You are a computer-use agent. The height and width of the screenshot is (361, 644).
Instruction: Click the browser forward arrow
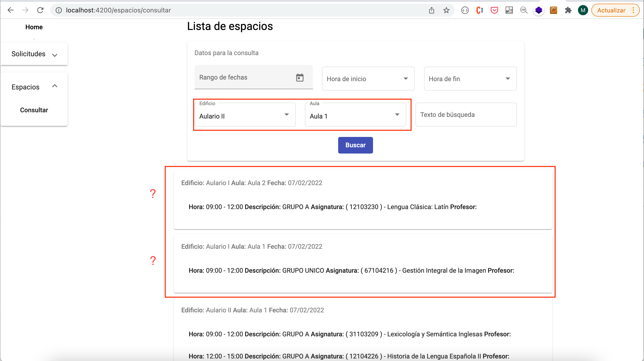point(25,10)
